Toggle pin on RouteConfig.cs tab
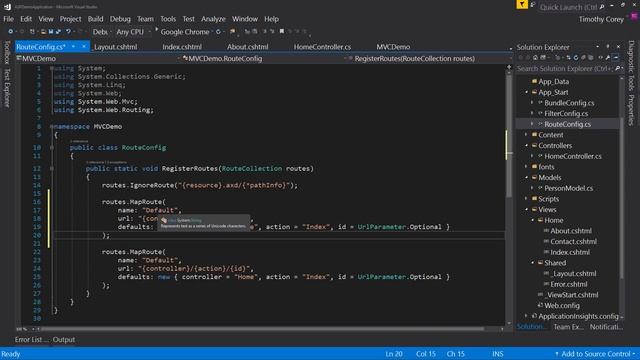Screen dimensions: 640x360 [x=73, y=47]
